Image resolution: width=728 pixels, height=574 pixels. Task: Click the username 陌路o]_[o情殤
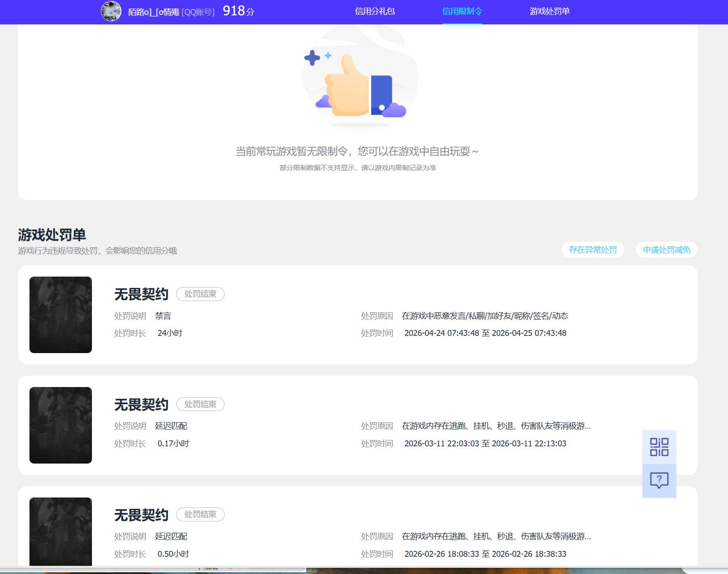click(154, 12)
